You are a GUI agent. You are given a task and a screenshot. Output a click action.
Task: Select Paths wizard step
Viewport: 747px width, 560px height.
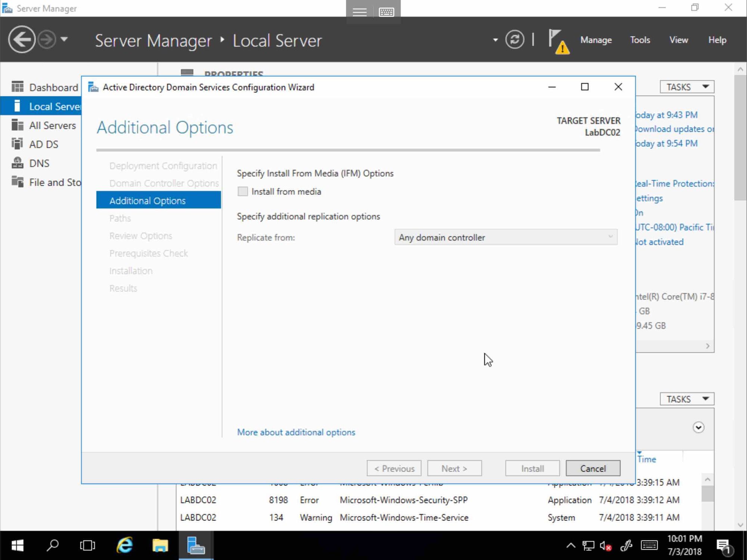(x=120, y=218)
